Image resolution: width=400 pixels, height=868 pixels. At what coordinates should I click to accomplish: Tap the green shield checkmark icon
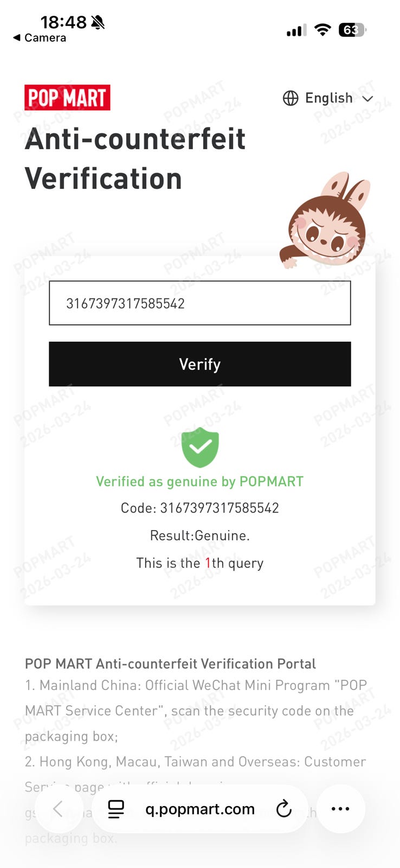(200, 448)
